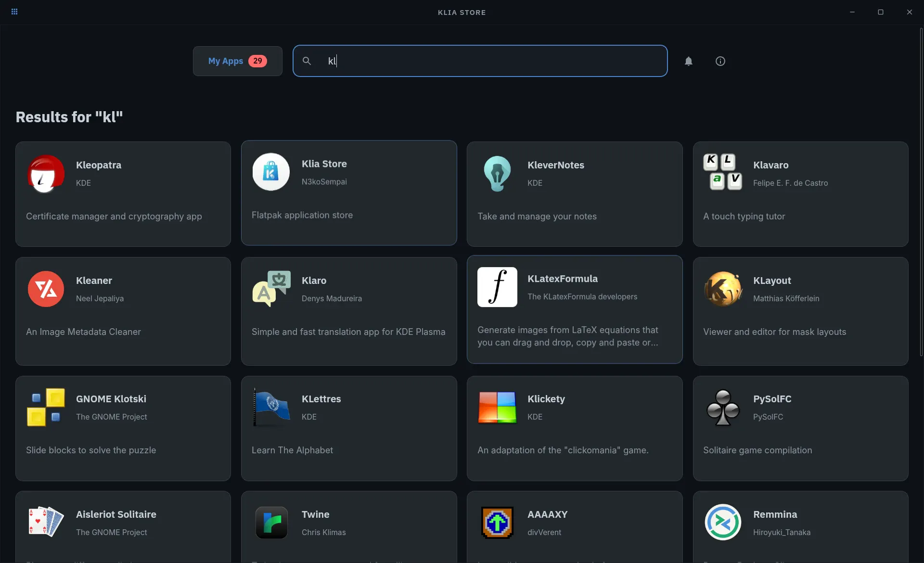Click the Kleopatra app icon

(x=46, y=173)
